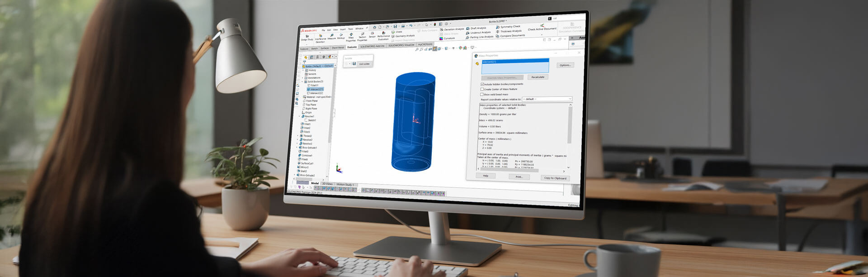The width and height of the screenshot is (868, 277).
Task: Switch to the 3D Views tab
Action: pyautogui.click(x=326, y=184)
